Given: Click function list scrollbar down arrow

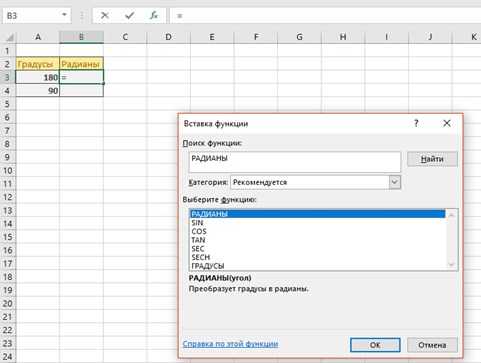Looking at the screenshot, I should [x=452, y=264].
